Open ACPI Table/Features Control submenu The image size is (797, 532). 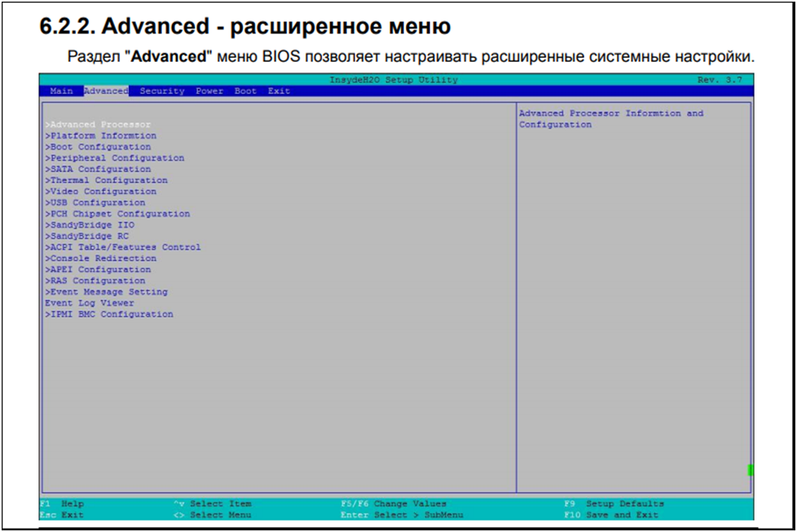pos(123,248)
